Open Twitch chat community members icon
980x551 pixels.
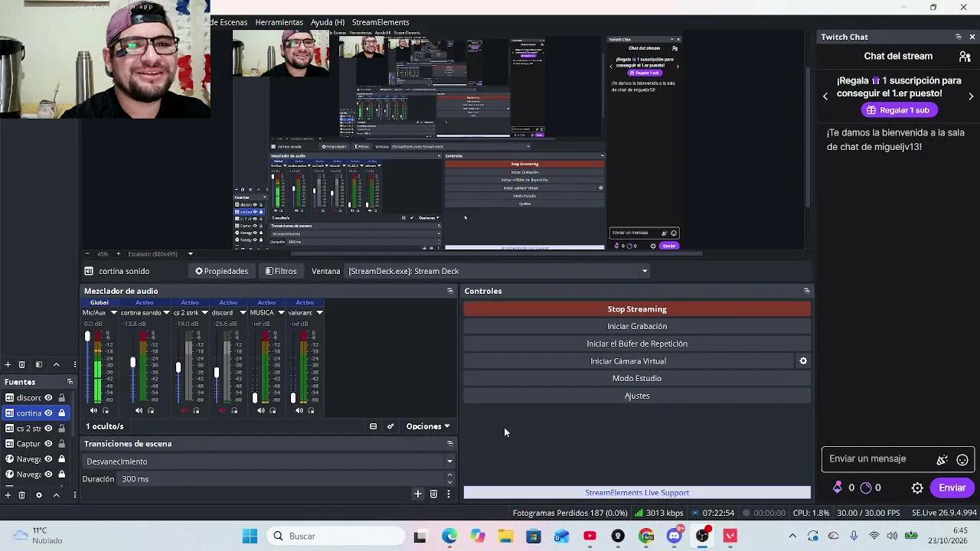[965, 56]
